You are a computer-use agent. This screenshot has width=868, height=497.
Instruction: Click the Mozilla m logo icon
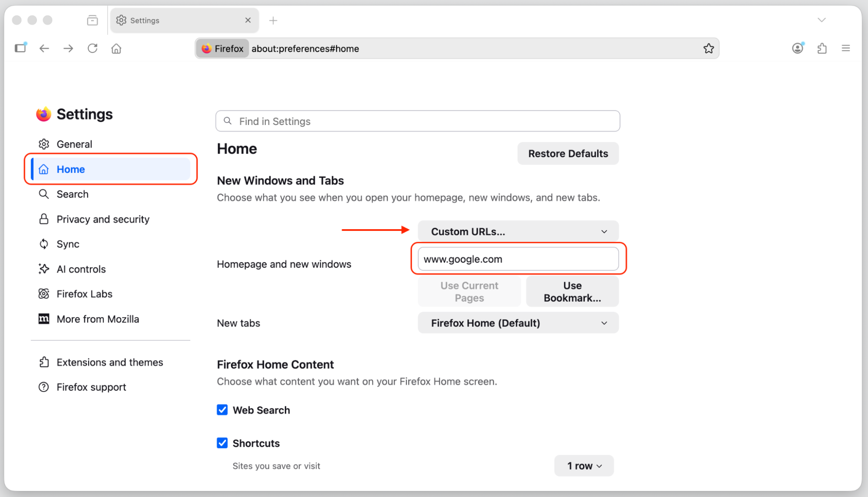coord(44,319)
